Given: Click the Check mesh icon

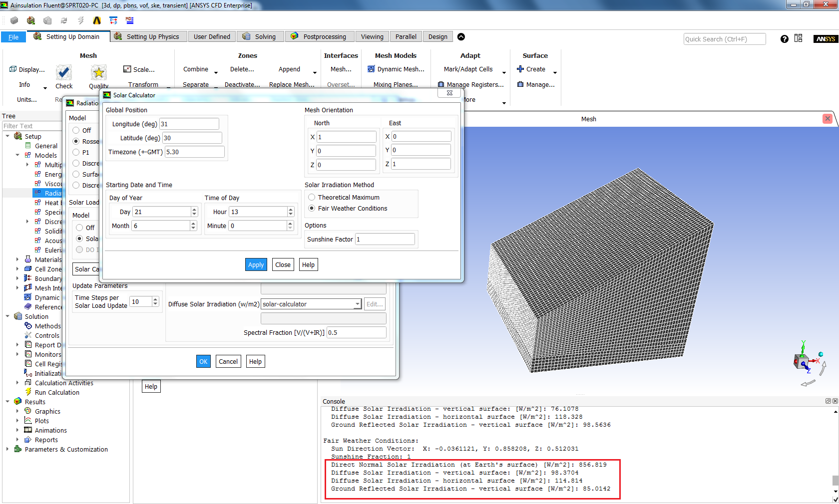Looking at the screenshot, I should point(64,73).
